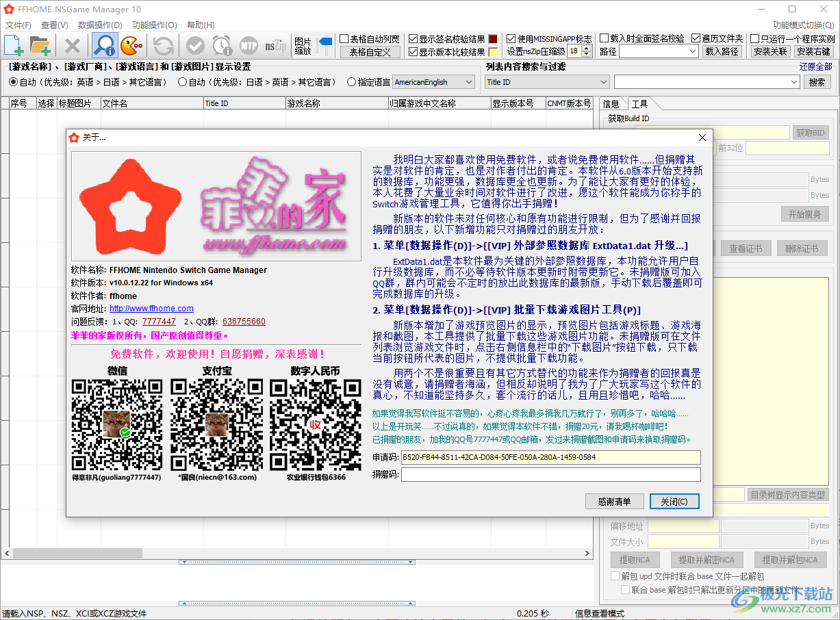Click the 申请码 request code field

[x=551, y=457]
